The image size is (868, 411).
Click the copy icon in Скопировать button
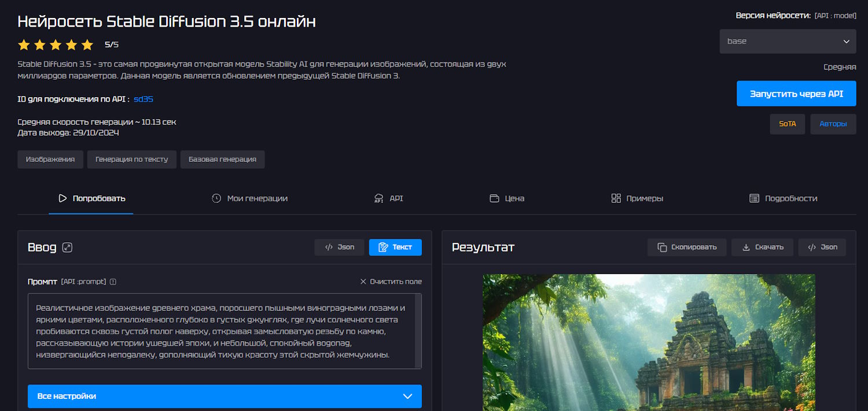click(662, 247)
